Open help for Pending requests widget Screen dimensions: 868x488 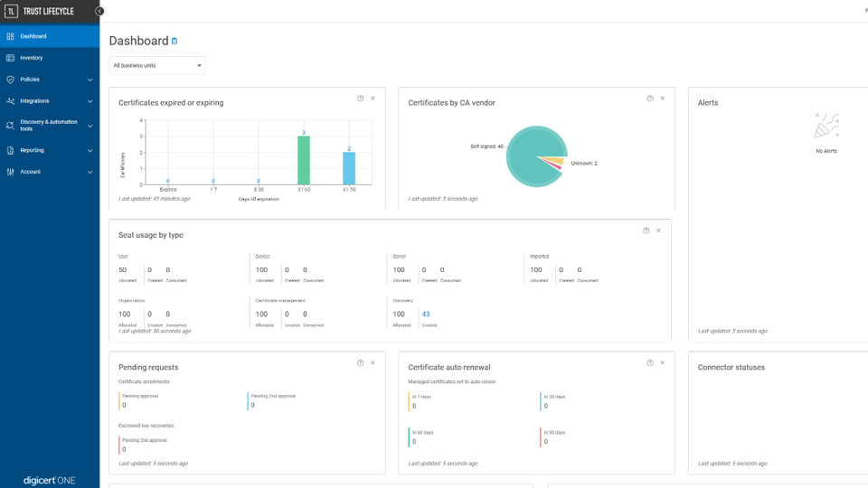[x=361, y=363]
